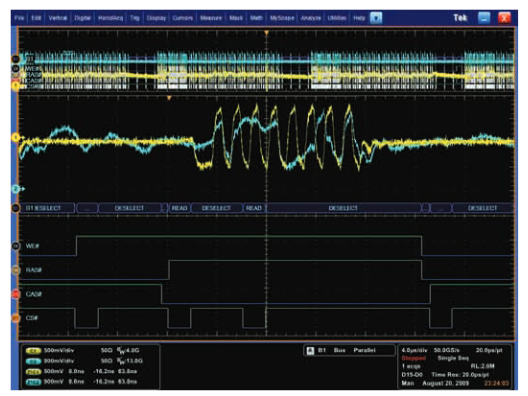
Task: Click the CS# signal label
Action: pos(32,318)
